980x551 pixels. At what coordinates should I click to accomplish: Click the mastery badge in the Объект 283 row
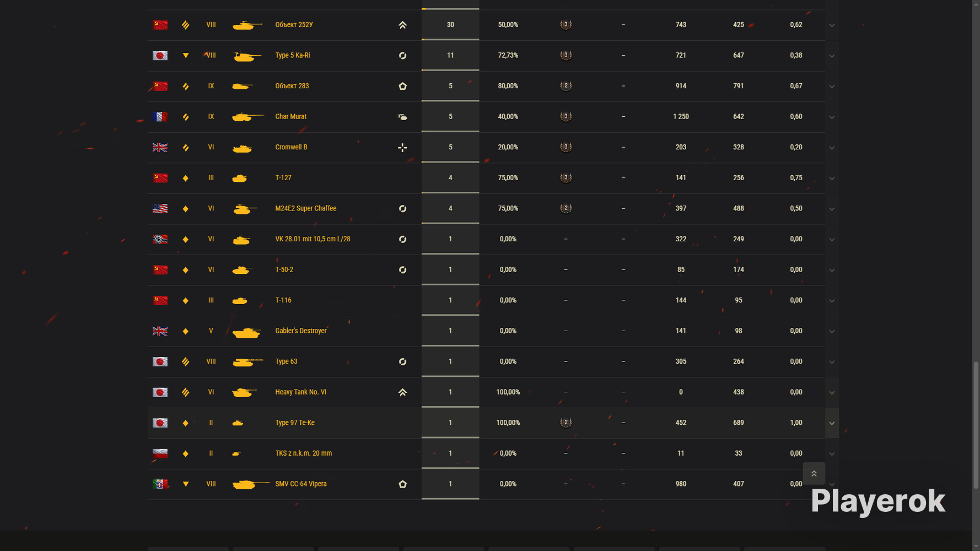pos(566,86)
